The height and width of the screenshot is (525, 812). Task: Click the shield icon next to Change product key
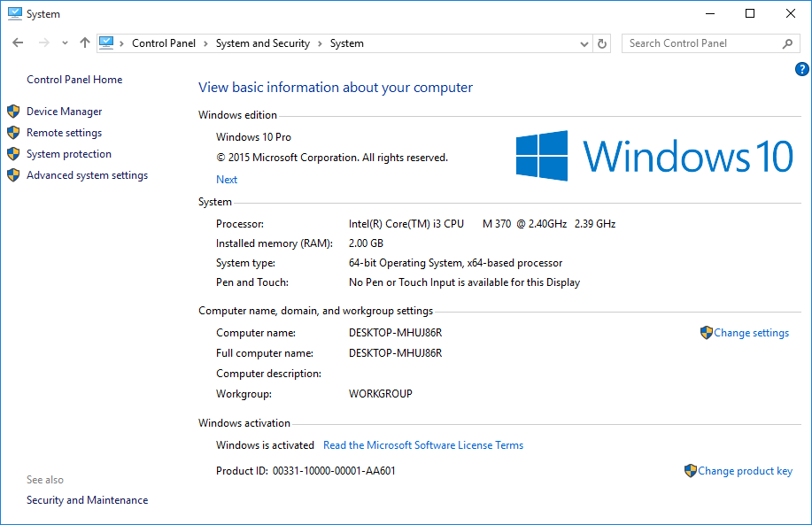pyautogui.click(x=691, y=471)
